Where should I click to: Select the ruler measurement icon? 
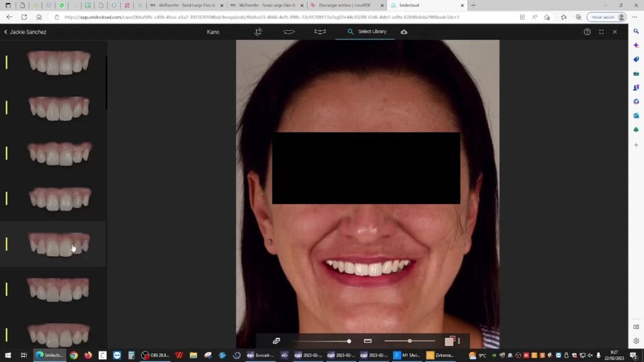tap(368, 341)
